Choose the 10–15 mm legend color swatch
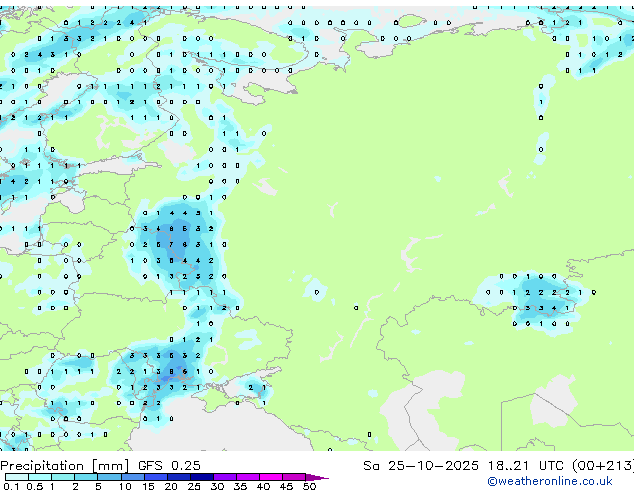The height and width of the screenshot is (490, 634). [132, 477]
